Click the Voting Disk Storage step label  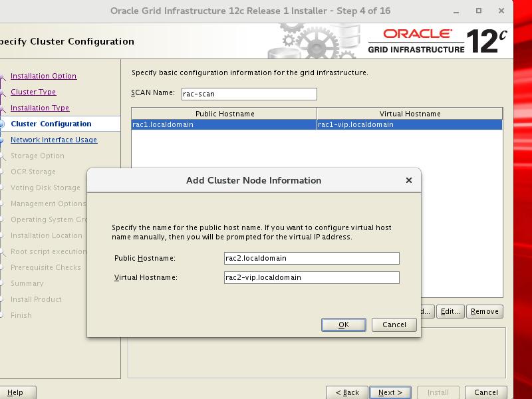tap(45, 188)
